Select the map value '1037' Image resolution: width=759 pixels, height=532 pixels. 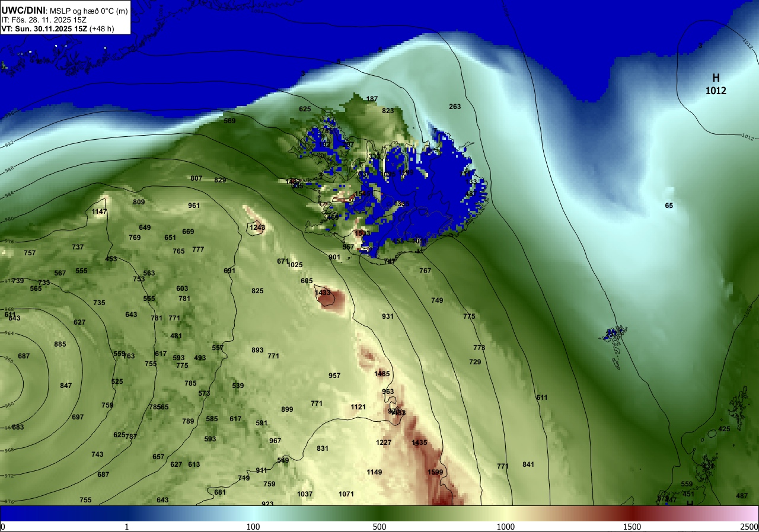tap(305, 494)
